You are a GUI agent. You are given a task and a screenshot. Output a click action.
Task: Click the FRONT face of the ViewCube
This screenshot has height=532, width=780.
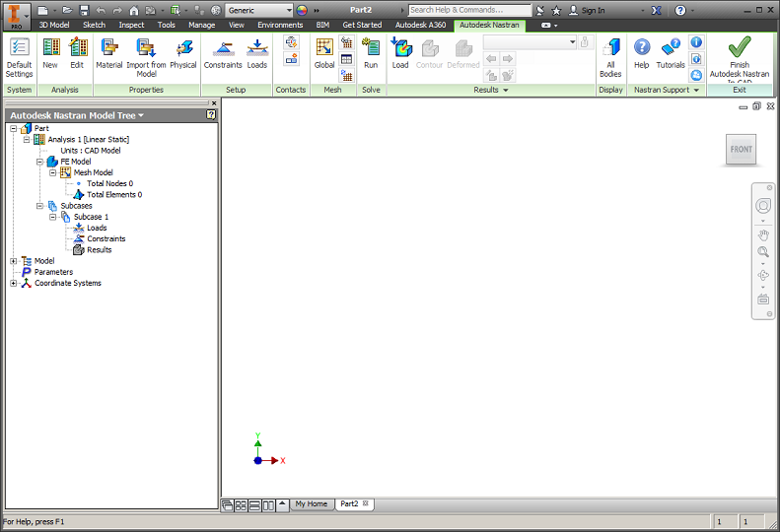(x=741, y=149)
